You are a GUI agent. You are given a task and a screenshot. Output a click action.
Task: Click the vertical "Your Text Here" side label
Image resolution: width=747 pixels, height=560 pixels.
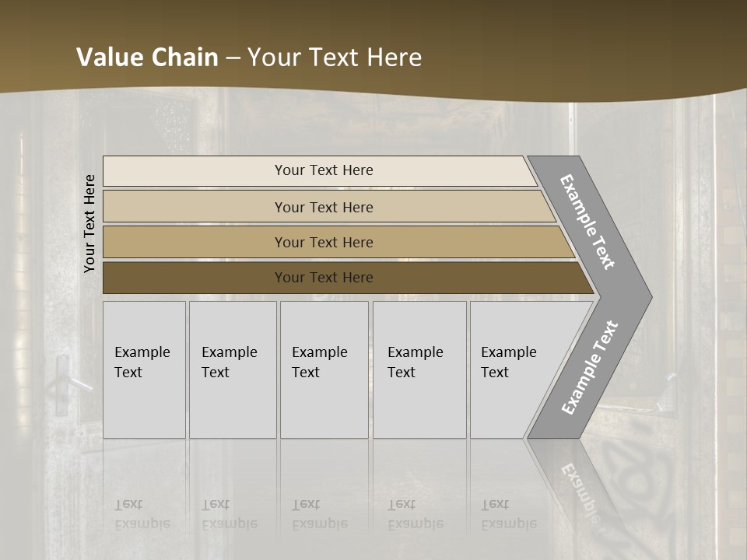[89, 223]
